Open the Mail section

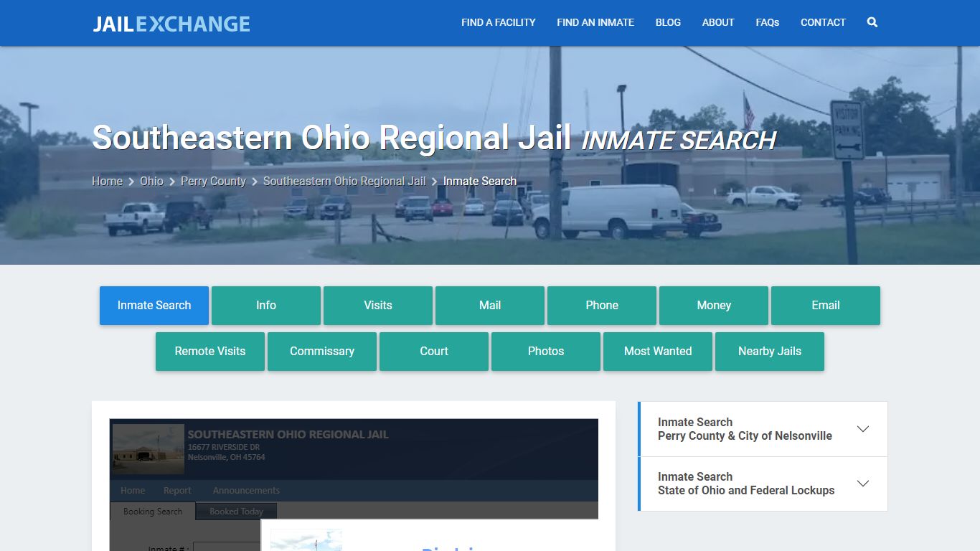(490, 306)
